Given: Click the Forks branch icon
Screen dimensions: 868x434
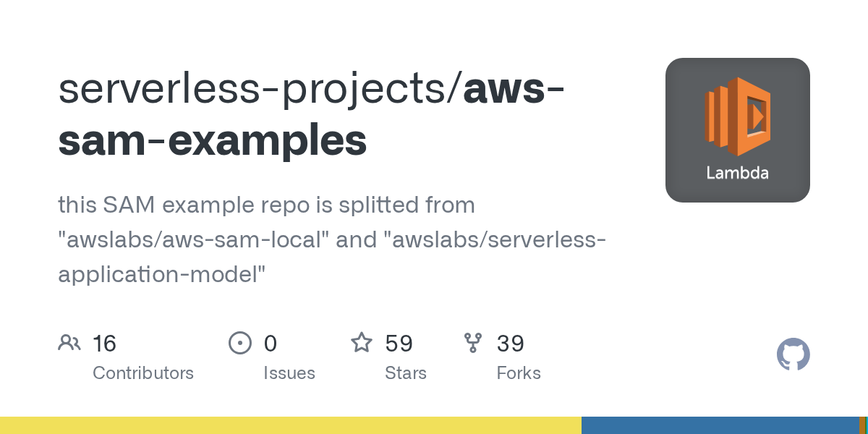Looking at the screenshot, I should pos(473,342).
